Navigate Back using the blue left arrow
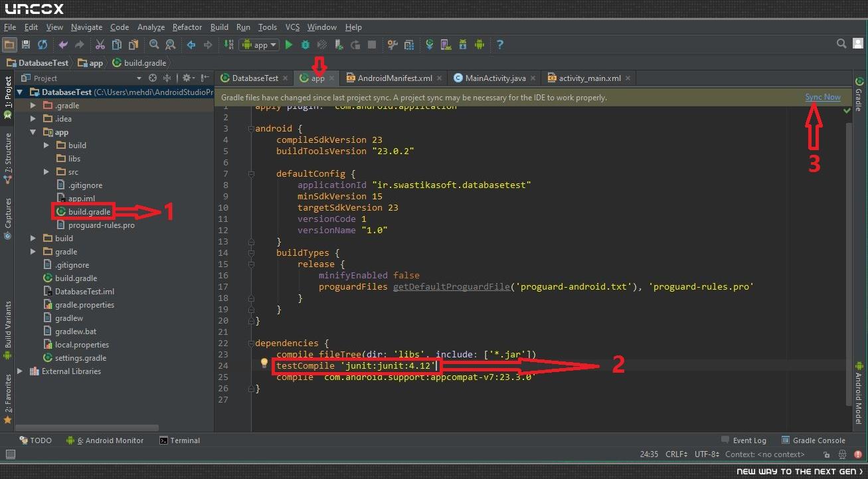This screenshot has width=868, height=479. click(191, 45)
